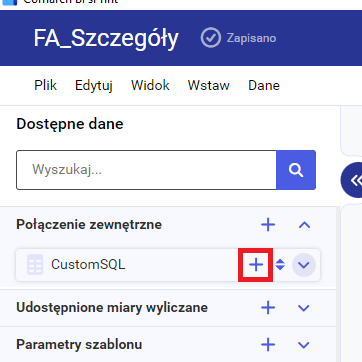Open the Widok menu
362x362 pixels.
pos(150,85)
